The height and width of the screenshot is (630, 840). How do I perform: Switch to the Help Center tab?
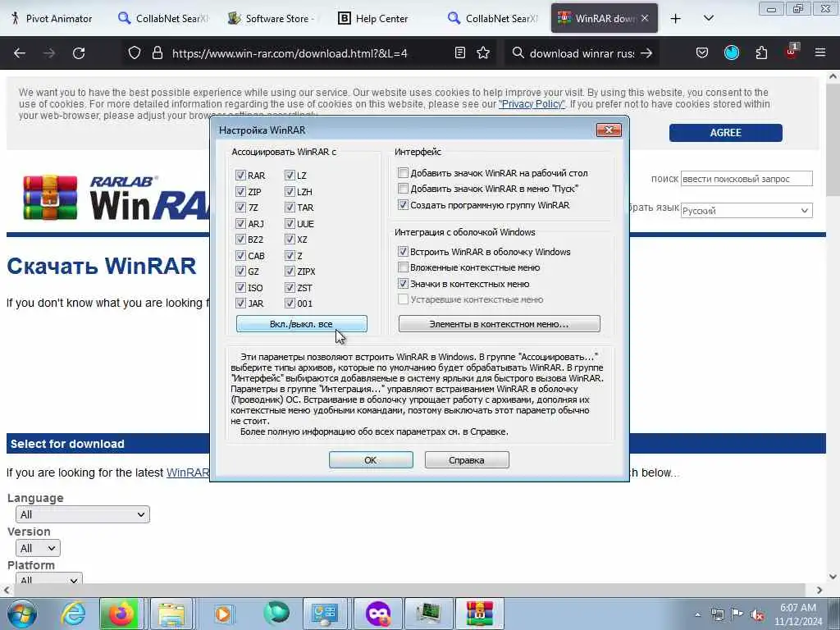(374, 19)
